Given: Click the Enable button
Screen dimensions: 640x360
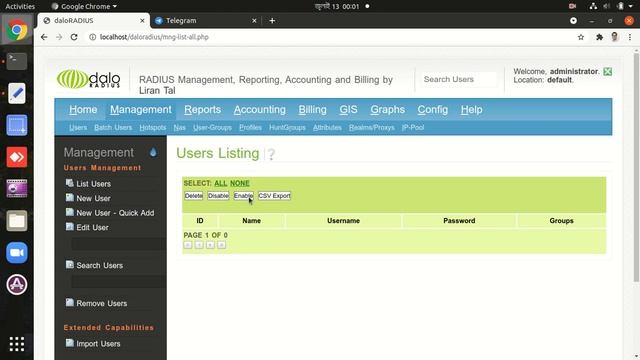Looking at the screenshot, I should pos(243,196).
